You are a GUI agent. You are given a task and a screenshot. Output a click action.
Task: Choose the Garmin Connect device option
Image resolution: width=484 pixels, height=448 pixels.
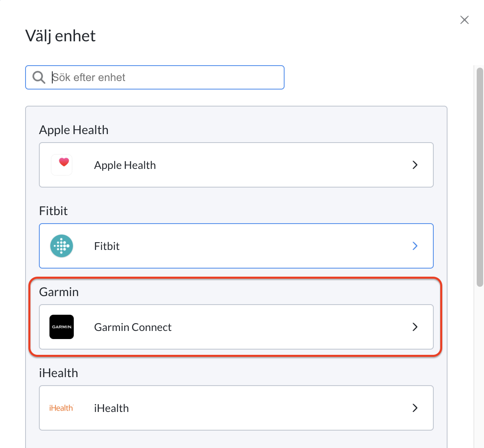(x=236, y=327)
